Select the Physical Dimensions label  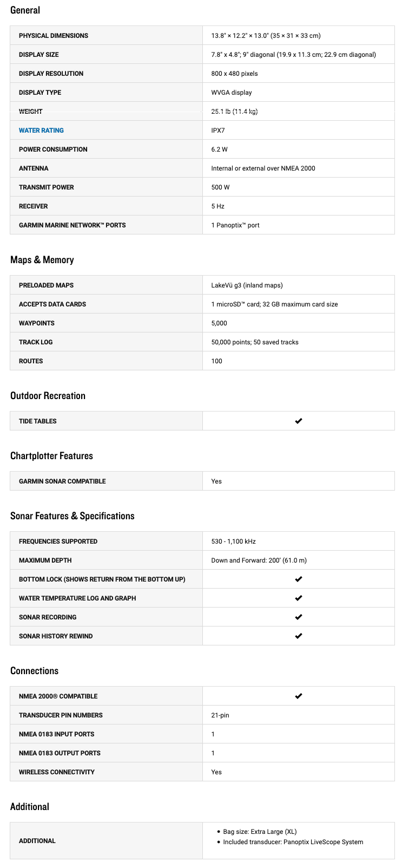click(54, 36)
